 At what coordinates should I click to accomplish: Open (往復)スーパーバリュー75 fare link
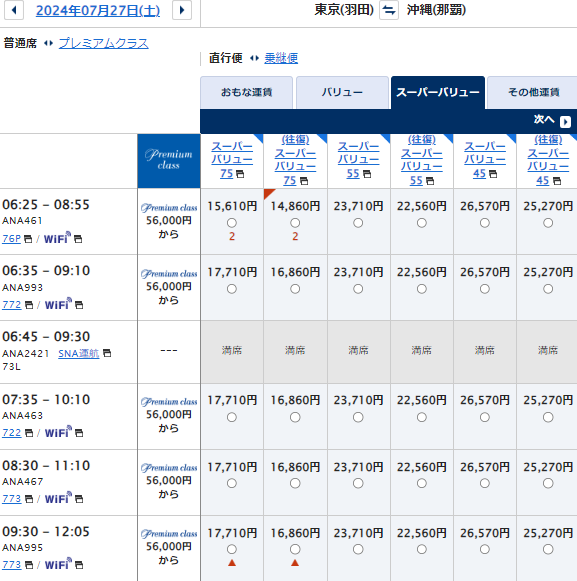(x=295, y=160)
